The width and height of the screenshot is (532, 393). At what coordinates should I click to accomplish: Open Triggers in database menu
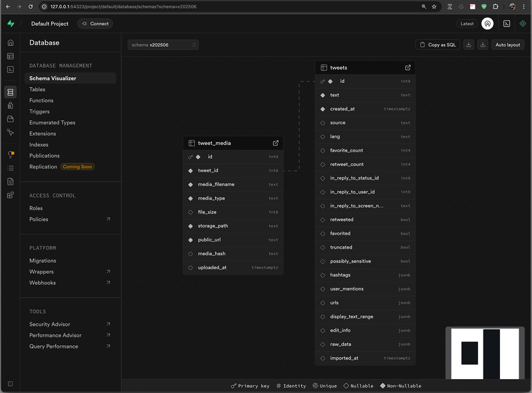[x=39, y=111]
